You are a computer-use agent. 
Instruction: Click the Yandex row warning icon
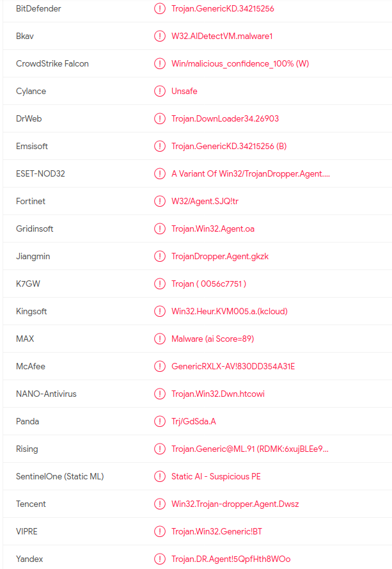160,559
